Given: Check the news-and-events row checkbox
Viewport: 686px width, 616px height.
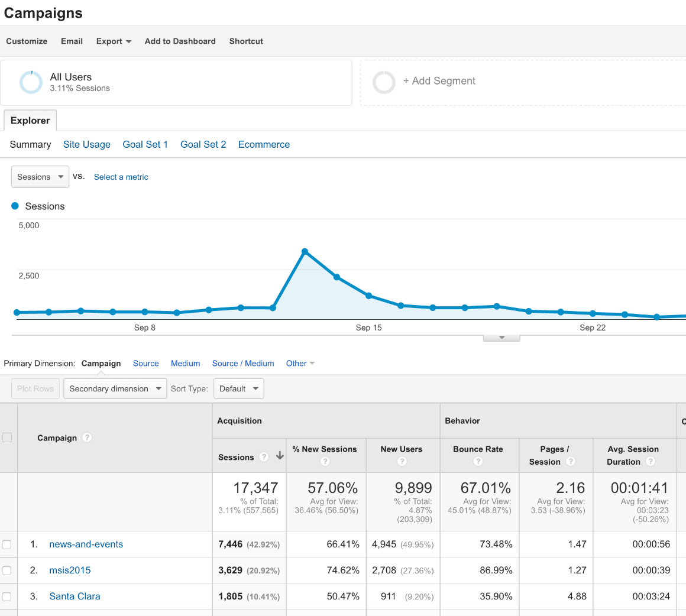Looking at the screenshot, I should coord(7,544).
